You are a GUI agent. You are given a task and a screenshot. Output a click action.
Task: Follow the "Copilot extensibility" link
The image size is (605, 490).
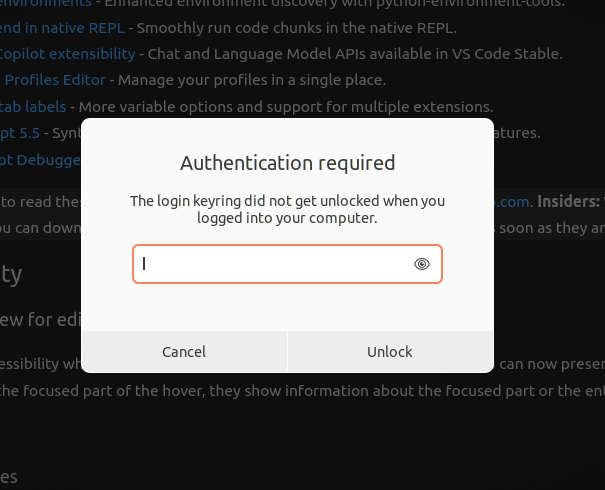67,53
